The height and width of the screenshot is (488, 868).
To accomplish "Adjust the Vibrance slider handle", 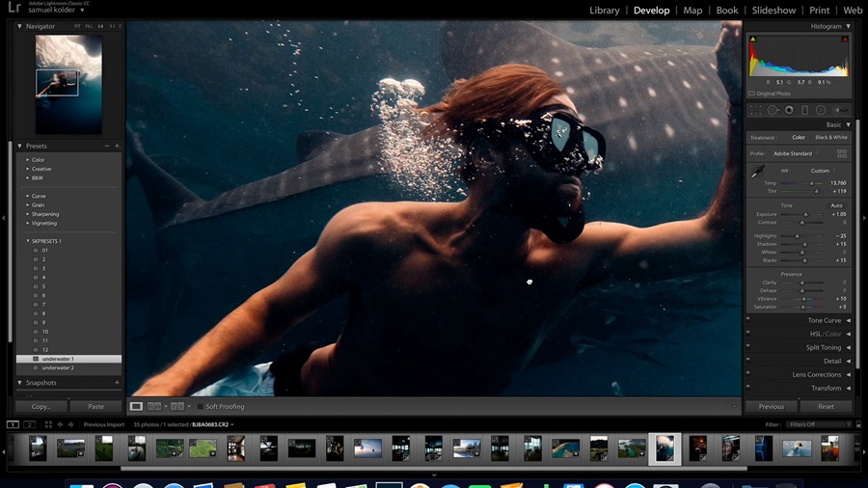I will click(803, 299).
